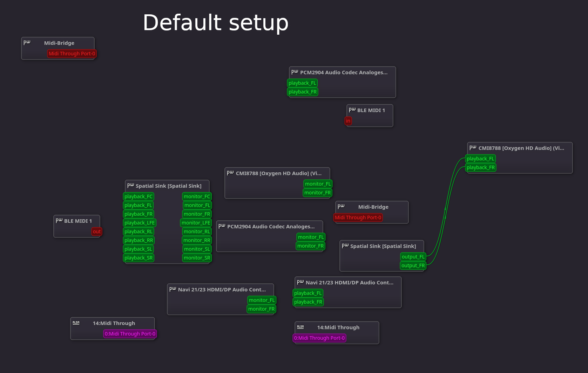Select the monitor_FR port on the CMI8788 node
This screenshot has width=588, height=373.
click(317, 192)
